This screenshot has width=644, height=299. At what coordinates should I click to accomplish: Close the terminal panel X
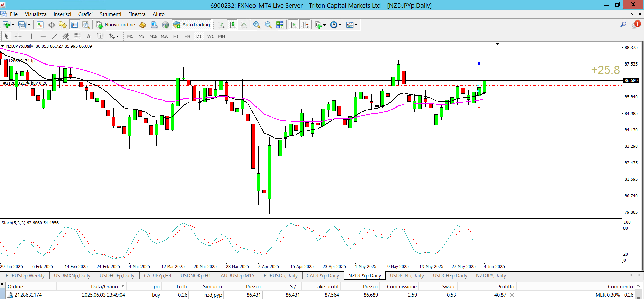click(2, 284)
